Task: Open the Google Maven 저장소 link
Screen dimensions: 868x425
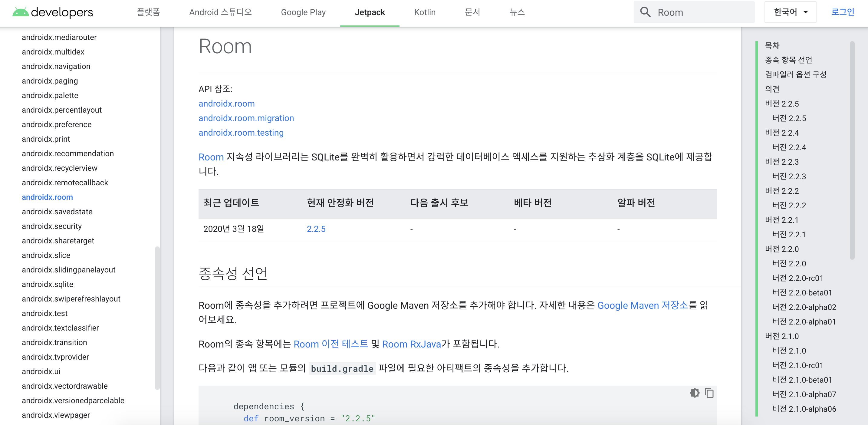Action: pos(642,305)
